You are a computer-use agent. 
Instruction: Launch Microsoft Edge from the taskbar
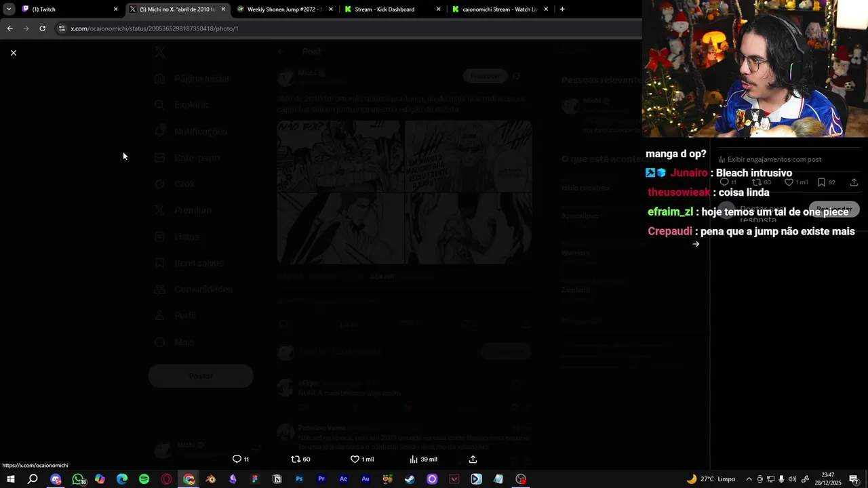coord(122,479)
